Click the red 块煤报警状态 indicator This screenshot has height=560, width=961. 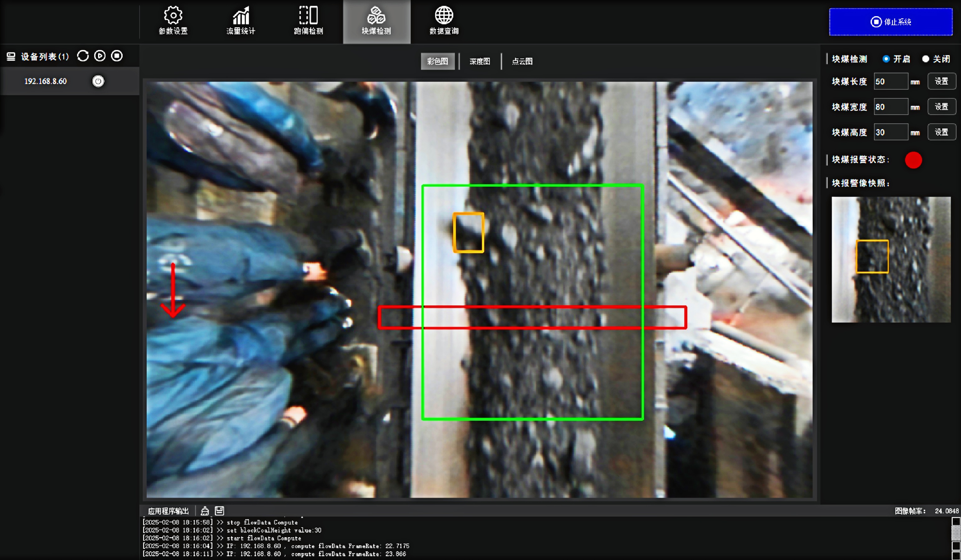click(x=913, y=160)
